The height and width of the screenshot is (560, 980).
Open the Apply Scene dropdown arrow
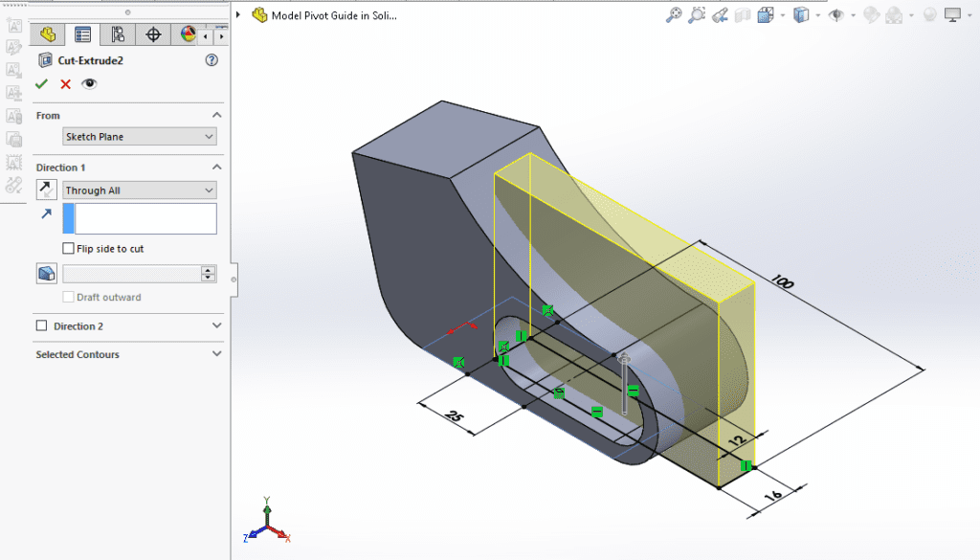tap(911, 15)
